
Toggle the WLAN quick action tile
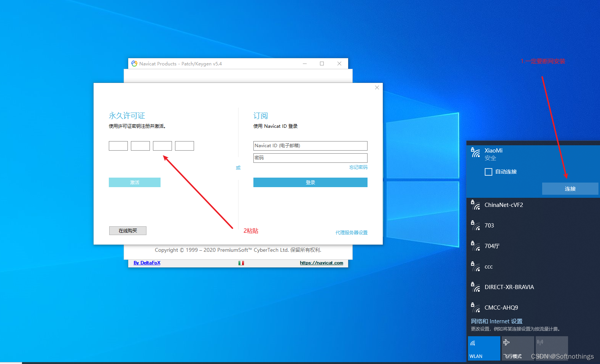coord(484,348)
